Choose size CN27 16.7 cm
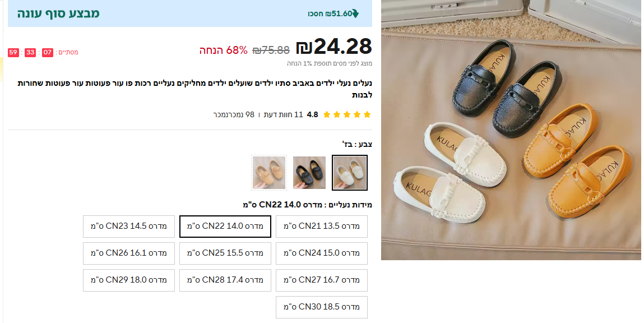The width and height of the screenshot is (644, 323). (322, 280)
